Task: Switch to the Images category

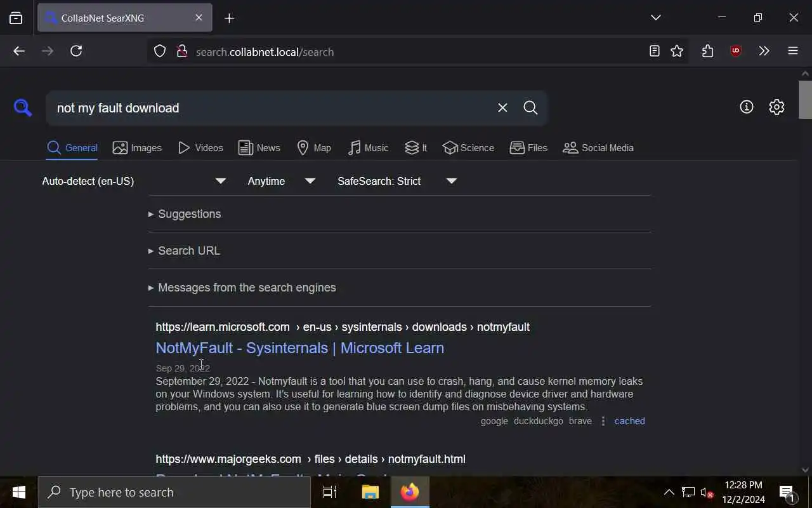Action: [x=137, y=148]
